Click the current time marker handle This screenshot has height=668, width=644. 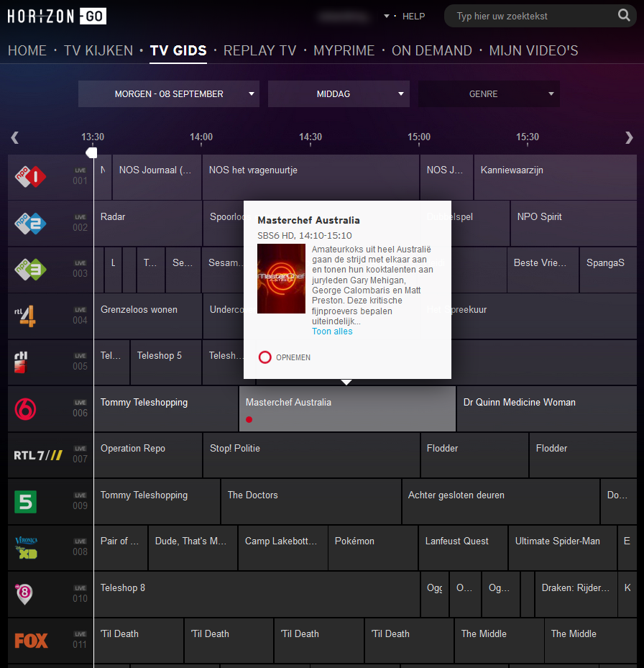(x=91, y=152)
